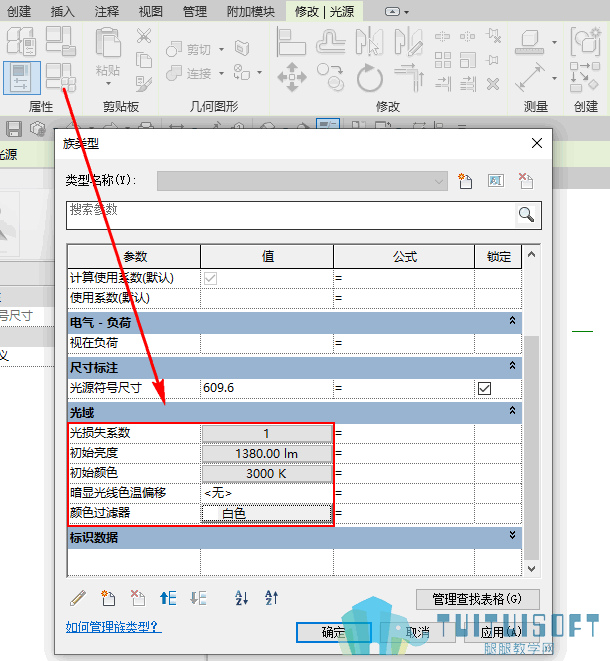
Task: Select the Move tool in Modify panel
Action: click(x=292, y=78)
